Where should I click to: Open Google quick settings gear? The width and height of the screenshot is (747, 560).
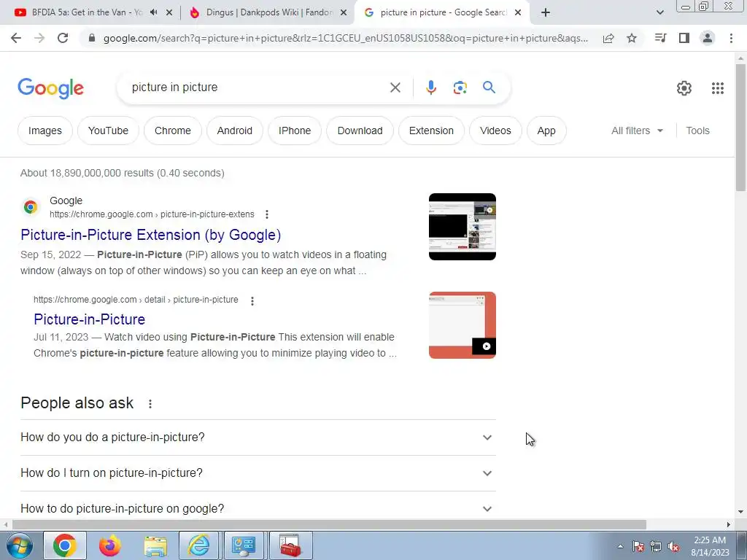pyautogui.click(x=684, y=88)
